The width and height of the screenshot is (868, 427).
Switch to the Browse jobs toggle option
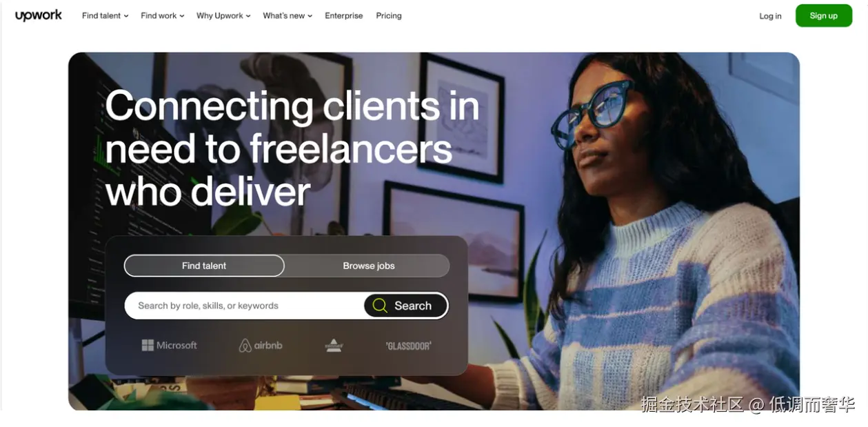(x=369, y=266)
